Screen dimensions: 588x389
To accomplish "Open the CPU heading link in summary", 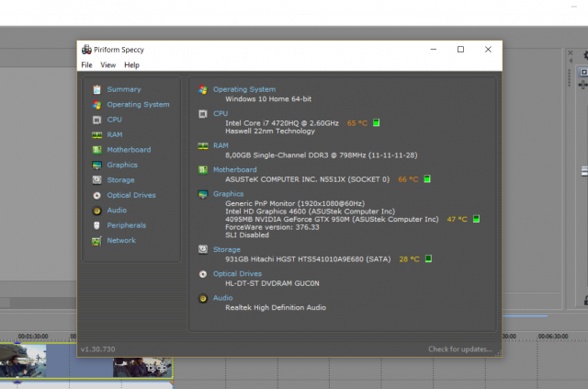I will 220,113.
